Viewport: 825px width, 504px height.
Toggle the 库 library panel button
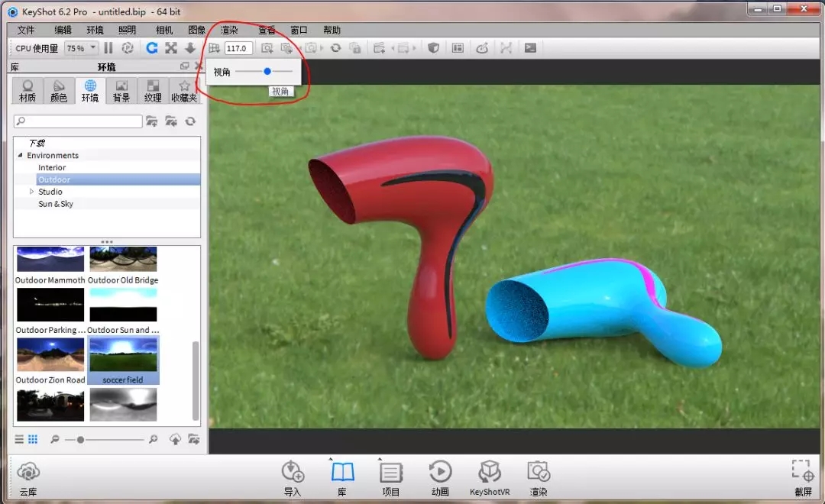click(x=342, y=472)
